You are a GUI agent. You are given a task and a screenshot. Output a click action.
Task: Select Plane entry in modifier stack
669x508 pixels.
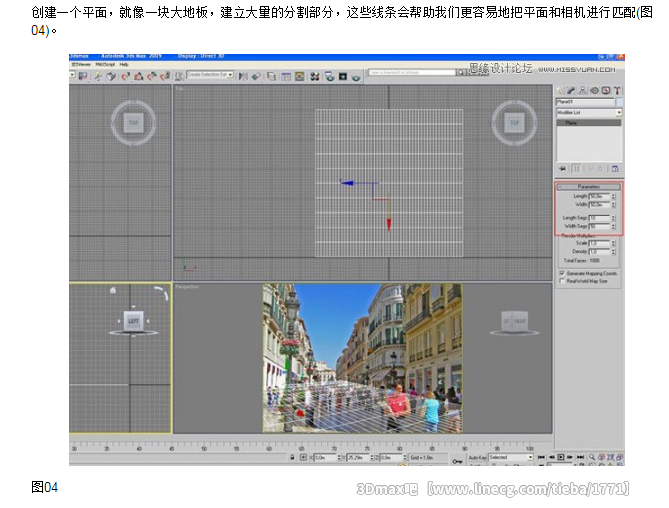coord(589,123)
